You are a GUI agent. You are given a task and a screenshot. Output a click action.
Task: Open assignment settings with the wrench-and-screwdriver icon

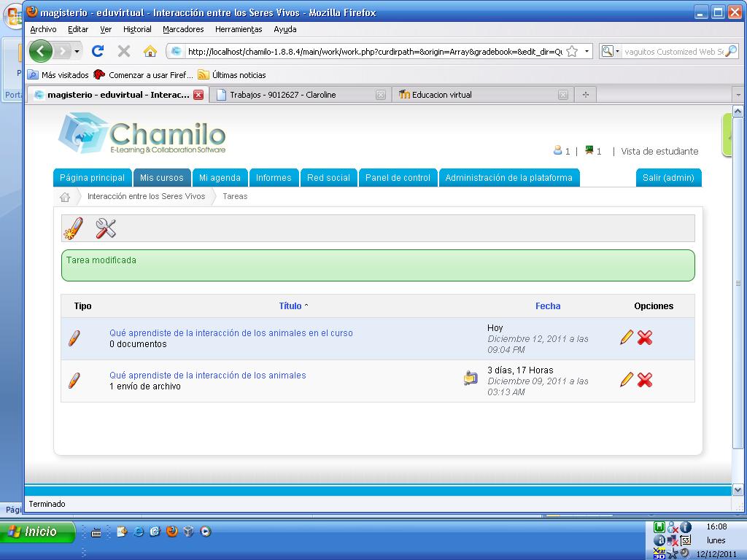106,228
